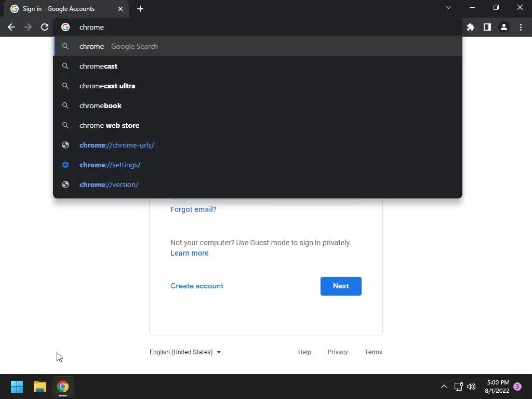Show hidden system tray icons
This screenshot has width=532, height=399.
click(444, 387)
